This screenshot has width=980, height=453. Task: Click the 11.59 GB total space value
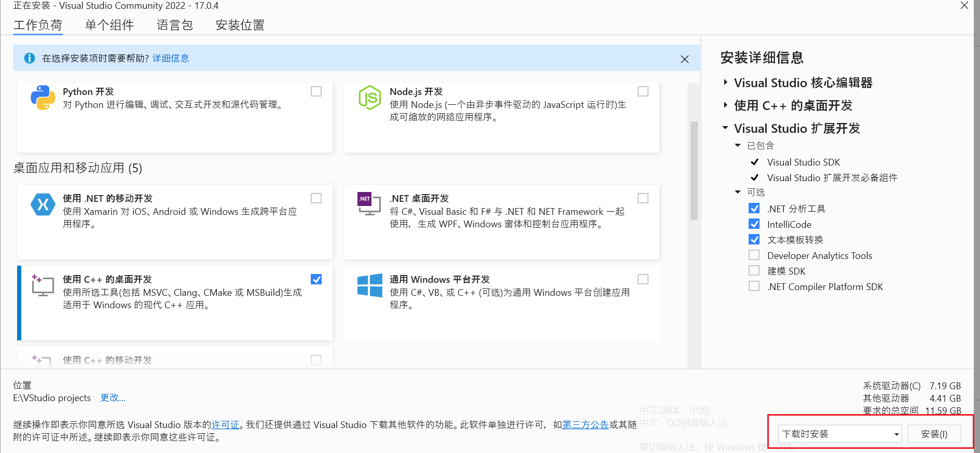coord(943,410)
